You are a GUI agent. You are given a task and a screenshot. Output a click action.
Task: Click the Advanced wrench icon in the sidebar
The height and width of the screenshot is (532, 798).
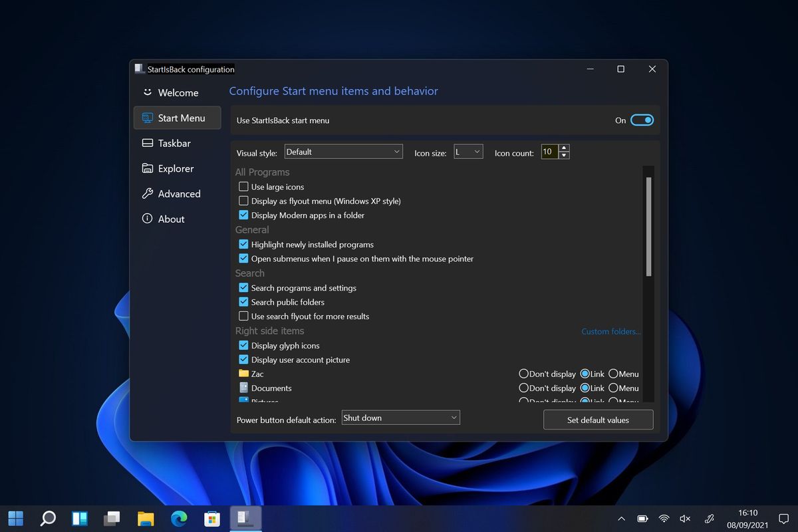(x=147, y=194)
